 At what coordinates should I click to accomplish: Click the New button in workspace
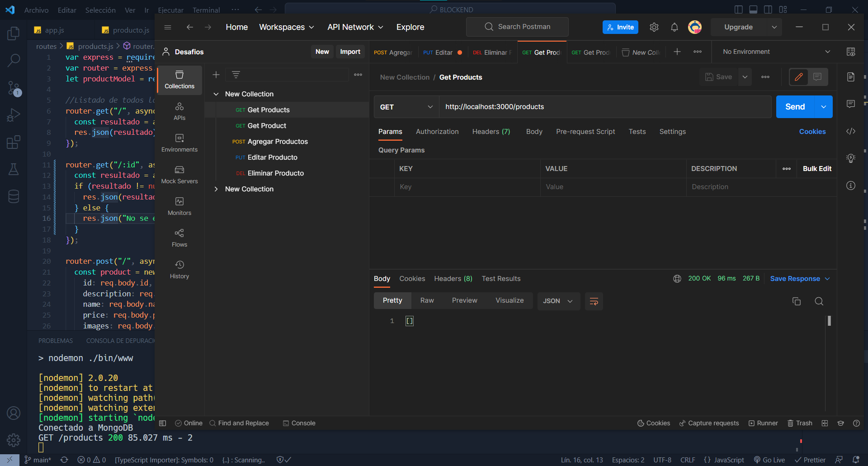tap(322, 52)
